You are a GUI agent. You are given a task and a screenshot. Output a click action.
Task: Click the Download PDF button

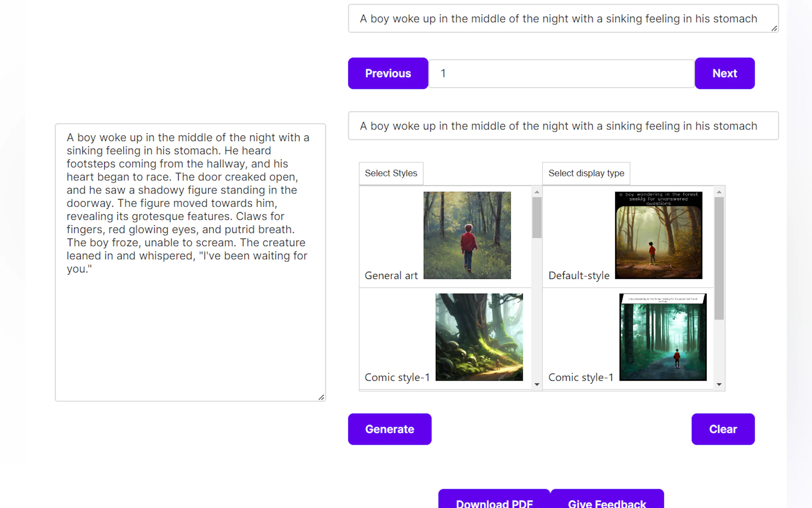tap(494, 502)
